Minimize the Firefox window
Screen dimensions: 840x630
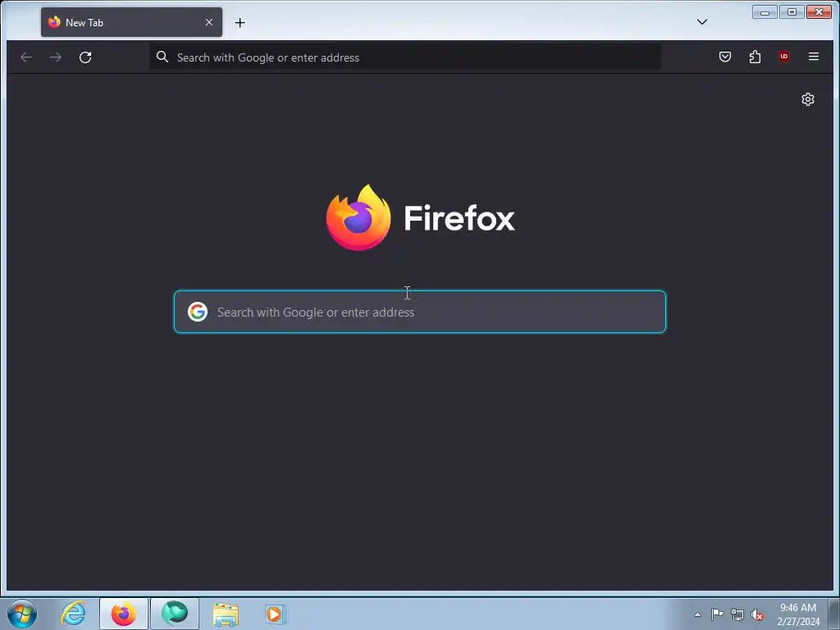point(765,11)
